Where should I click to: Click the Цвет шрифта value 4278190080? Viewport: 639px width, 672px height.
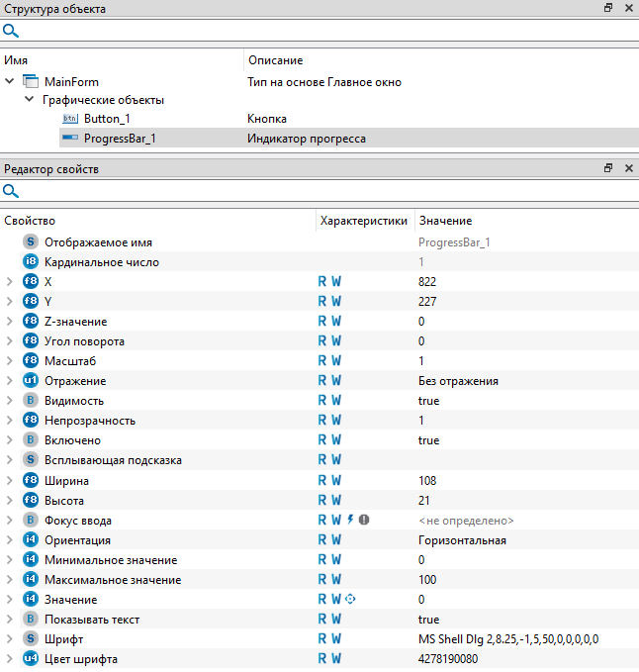(x=448, y=658)
